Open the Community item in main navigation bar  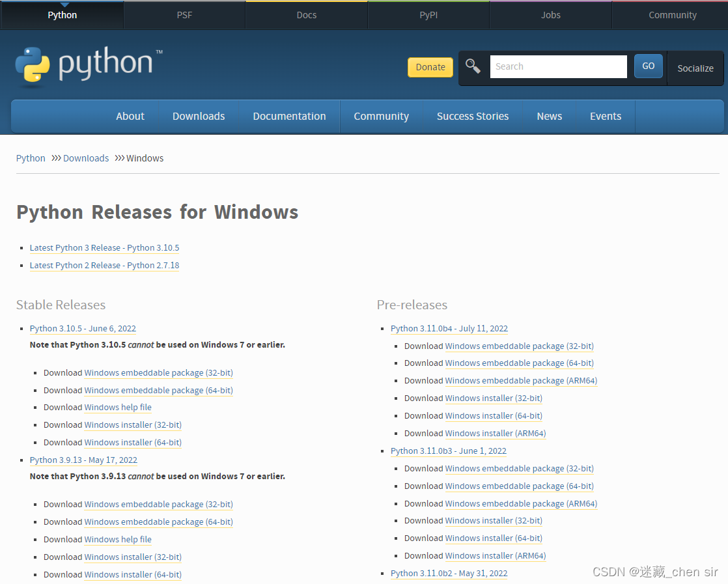pos(381,116)
